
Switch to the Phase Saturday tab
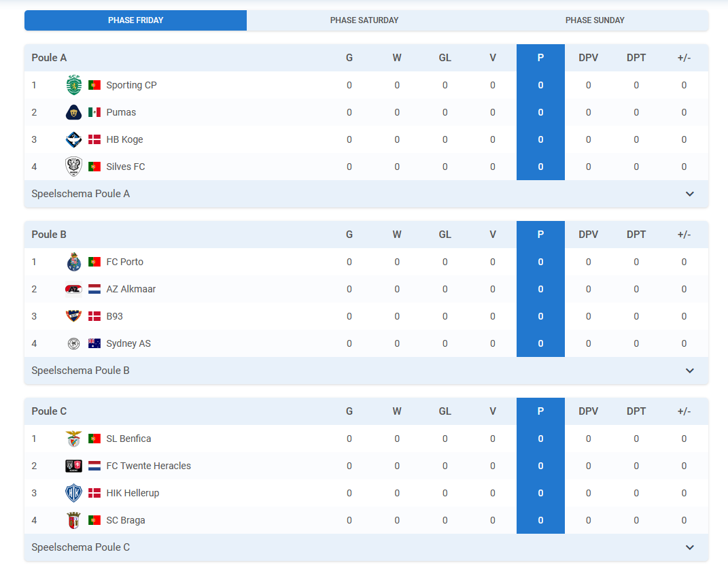[x=364, y=20]
